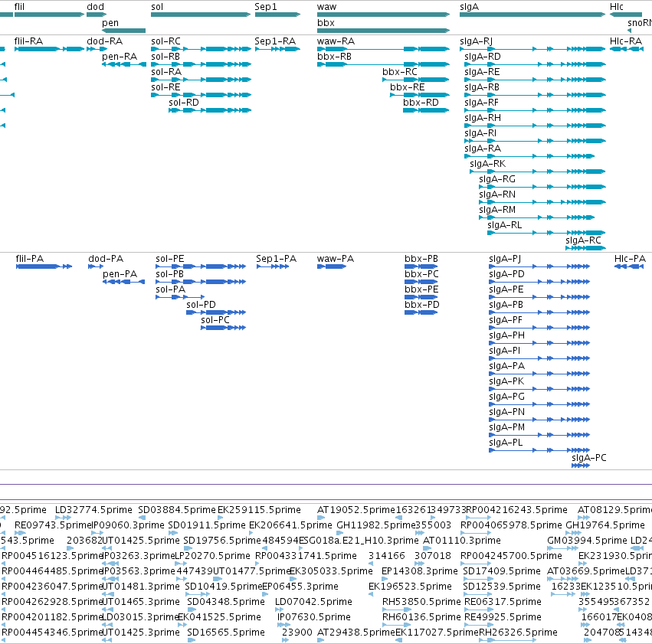The width and height of the screenshot is (652, 644).
Task: Select the slgA-RH transcript label
Action: 483,118
